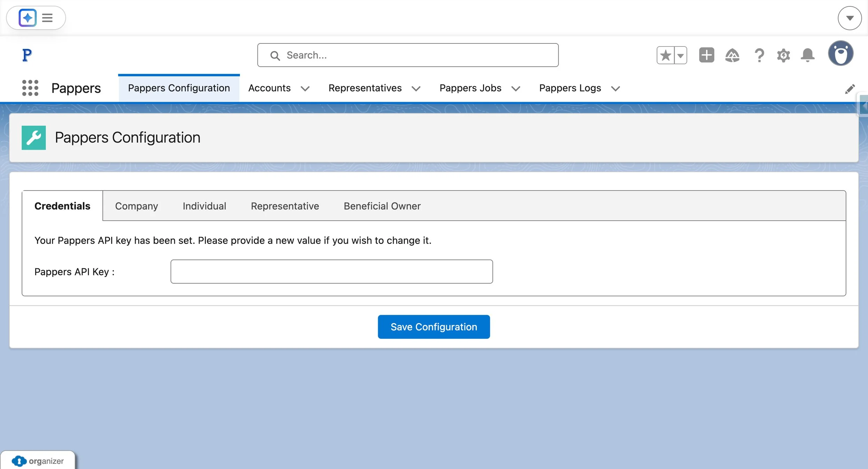Click the Help question mark icon

tap(759, 55)
